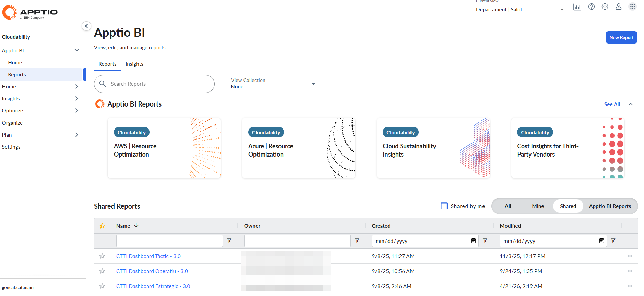Viewport: 644px width, 296px height.
Task: Open Cloud Sustainability Insights report card
Action: click(x=433, y=148)
